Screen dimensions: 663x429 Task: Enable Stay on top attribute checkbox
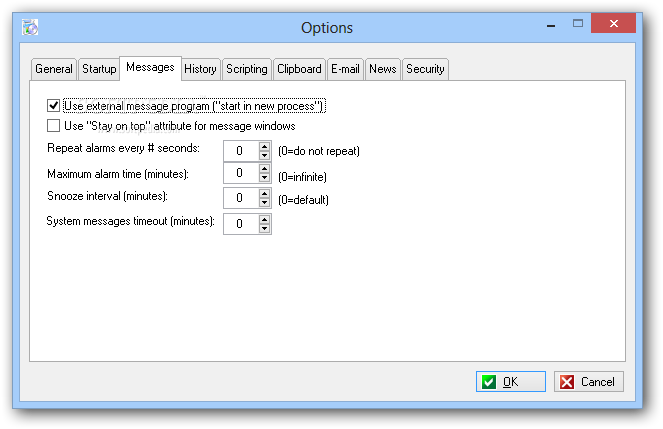coord(53,126)
